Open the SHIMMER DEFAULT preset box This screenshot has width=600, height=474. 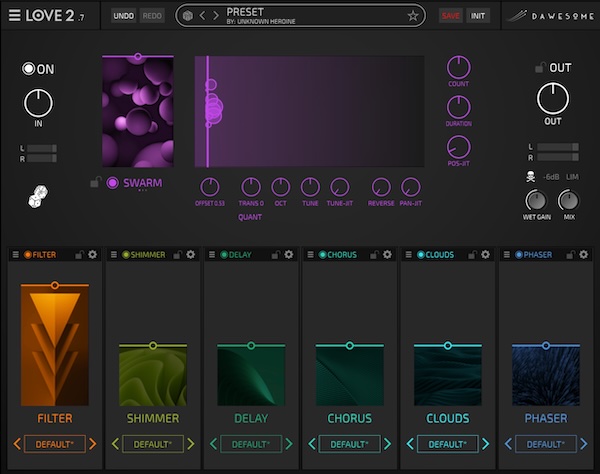pos(153,444)
